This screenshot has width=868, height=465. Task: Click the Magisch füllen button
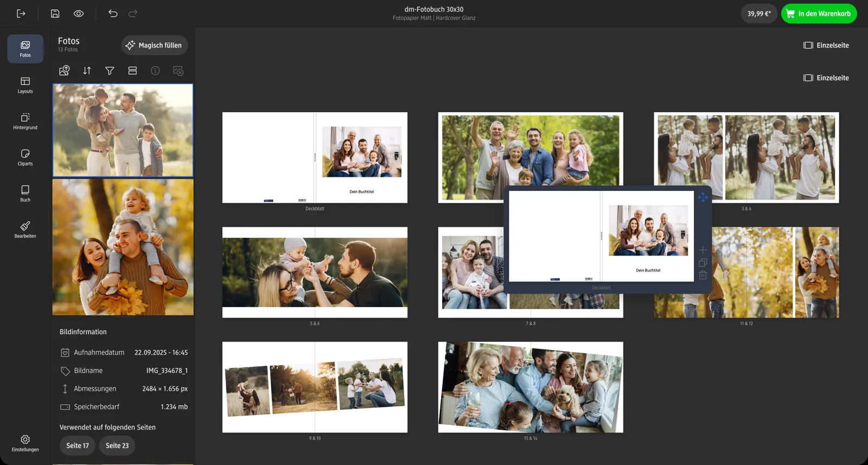[x=155, y=46]
